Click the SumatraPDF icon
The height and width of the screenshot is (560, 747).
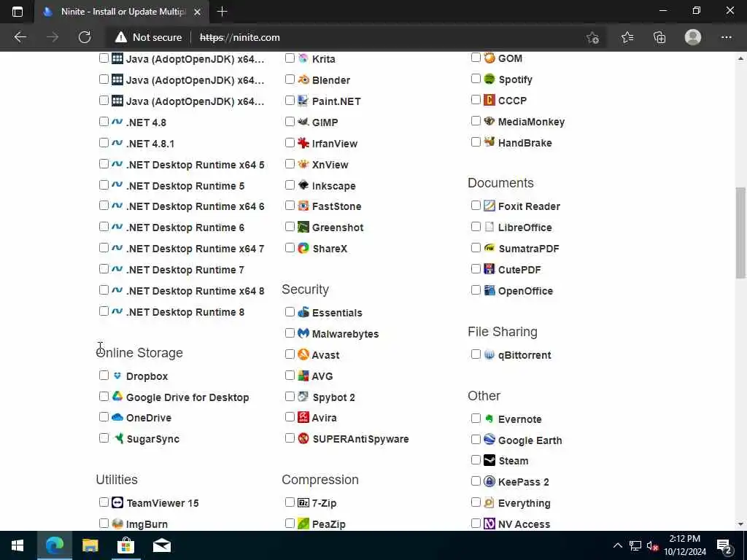[x=489, y=248]
